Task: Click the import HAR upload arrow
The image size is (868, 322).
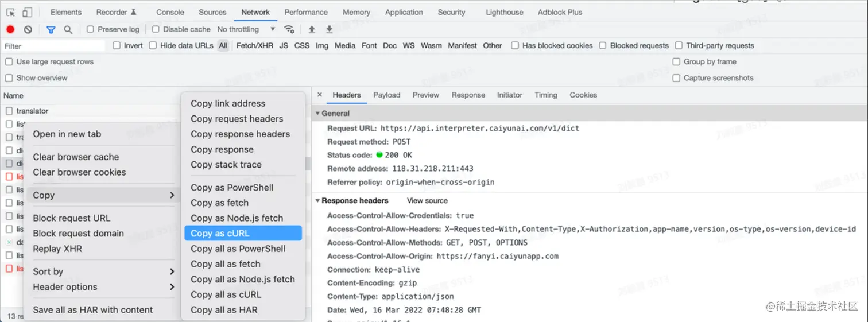Action: [x=312, y=29]
